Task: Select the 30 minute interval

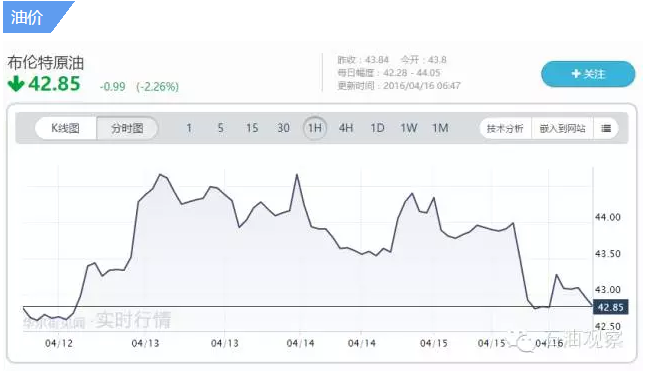Action: click(283, 128)
